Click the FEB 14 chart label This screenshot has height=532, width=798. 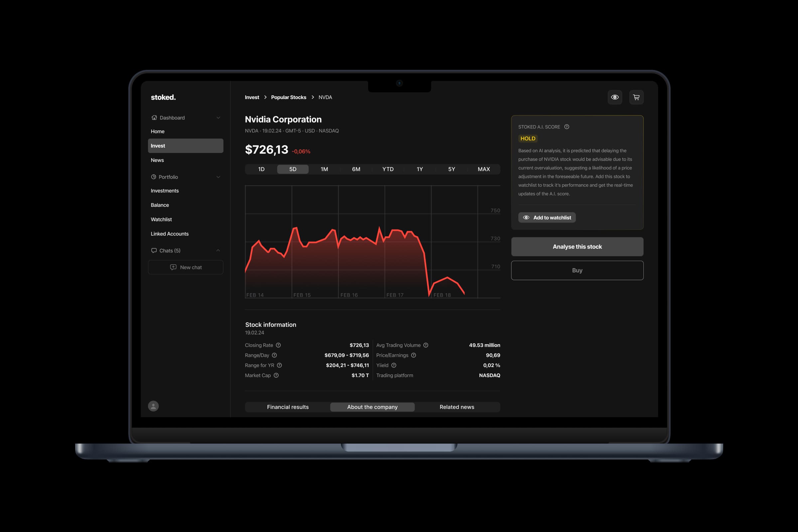tap(255, 295)
